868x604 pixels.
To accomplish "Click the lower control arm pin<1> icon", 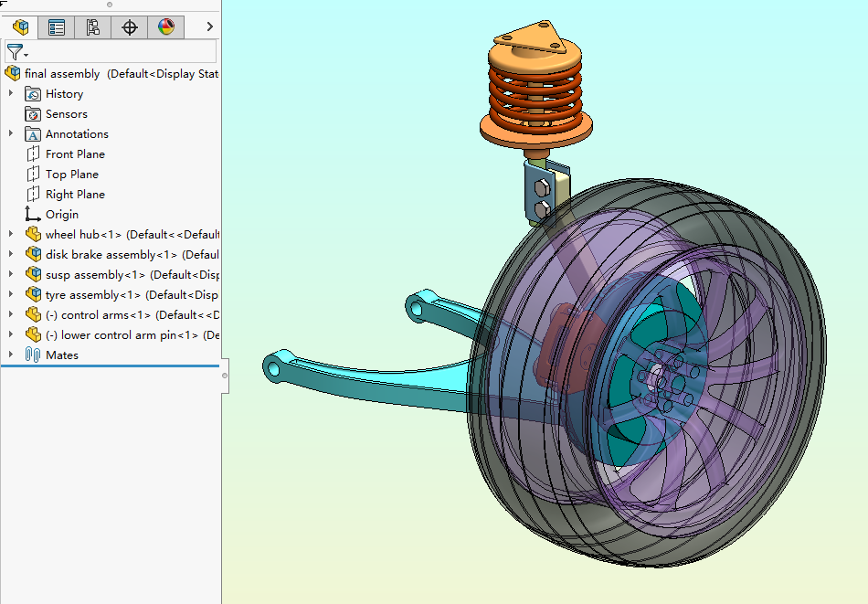I will click(33, 334).
